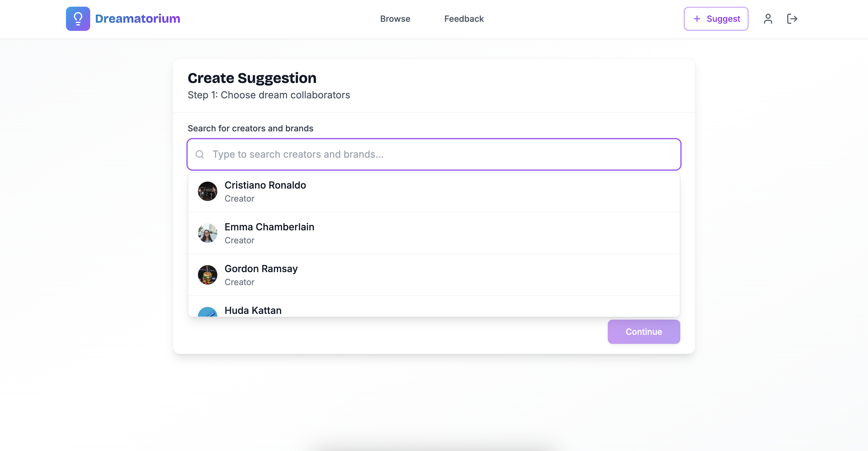The width and height of the screenshot is (868, 451).
Task: Click the logout arrow icon
Action: click(792, 19)
